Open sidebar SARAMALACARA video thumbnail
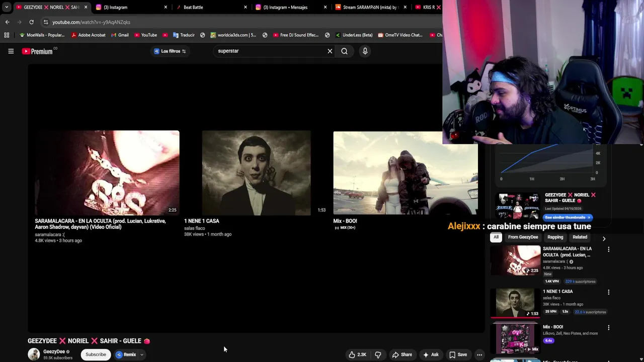 (x=515, y=260)
